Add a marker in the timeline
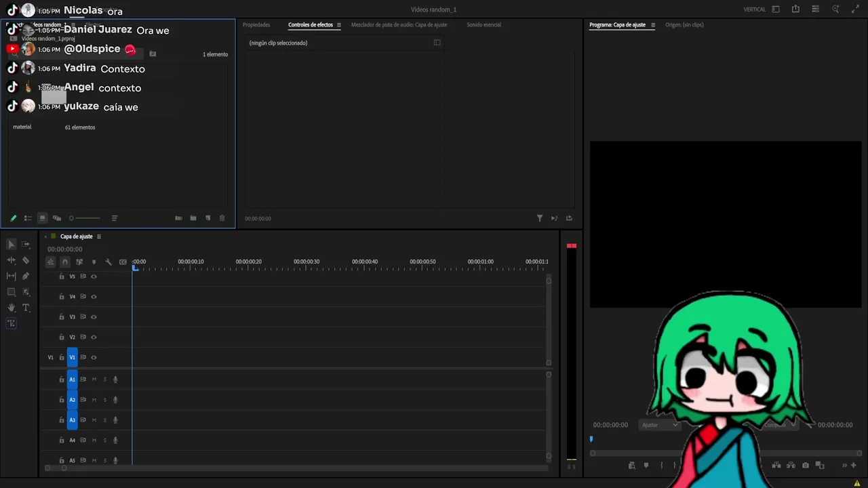The height and width of the screenshot is (488, 868). point(94,262)
